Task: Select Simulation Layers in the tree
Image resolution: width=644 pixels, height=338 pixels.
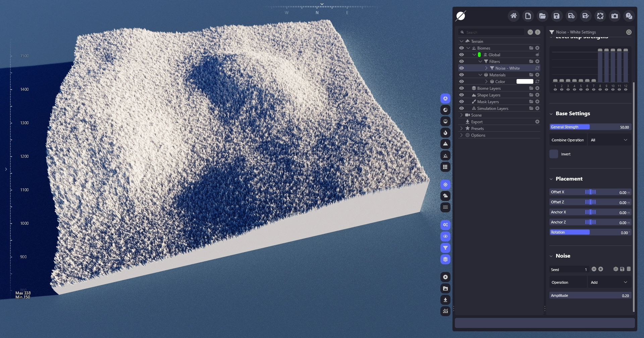Action: (492, 109)
